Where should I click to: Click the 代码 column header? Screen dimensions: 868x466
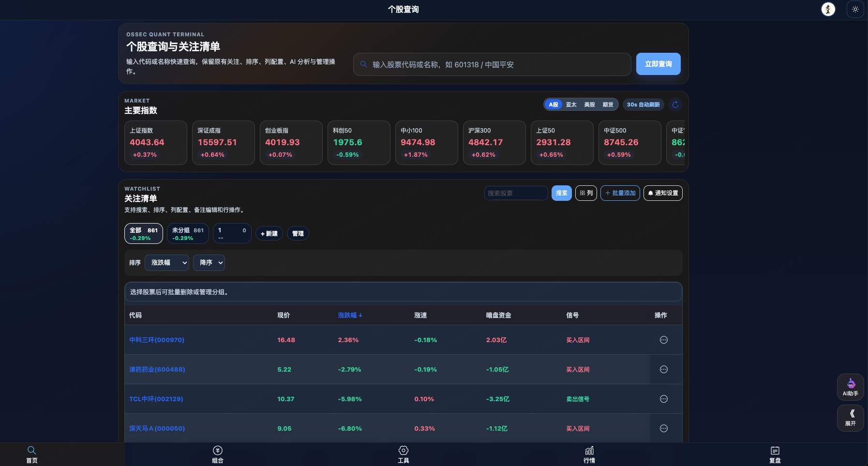tap(135, 315)
